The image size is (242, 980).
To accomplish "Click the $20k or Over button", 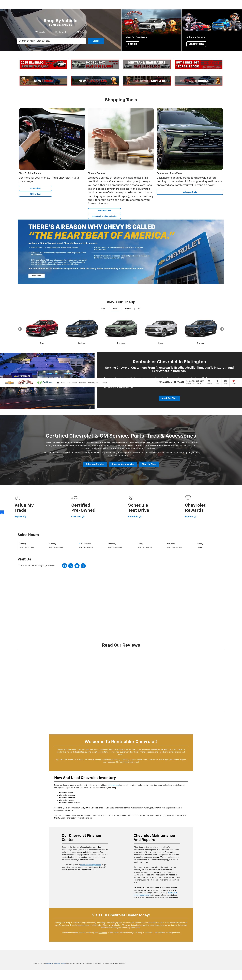I will [35, 194].
